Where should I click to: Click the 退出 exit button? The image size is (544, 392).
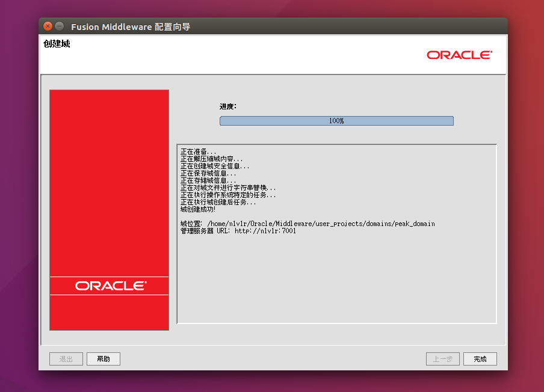[x=66, y=358]
